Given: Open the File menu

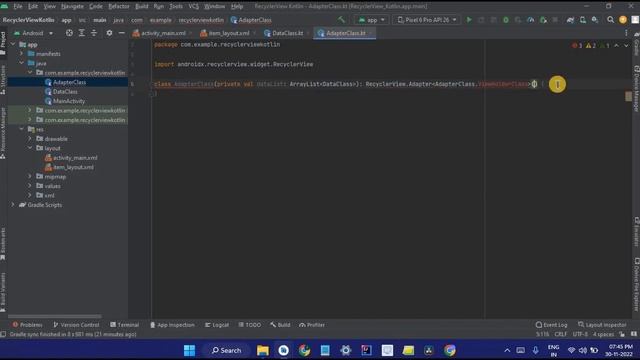Looking at the screenshot, I should point(18,6).
